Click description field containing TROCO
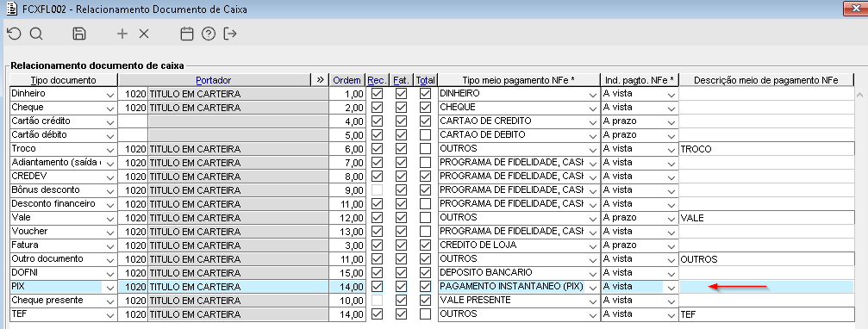Viewport: 868px width, 329px height. click(x=766, y=149)
